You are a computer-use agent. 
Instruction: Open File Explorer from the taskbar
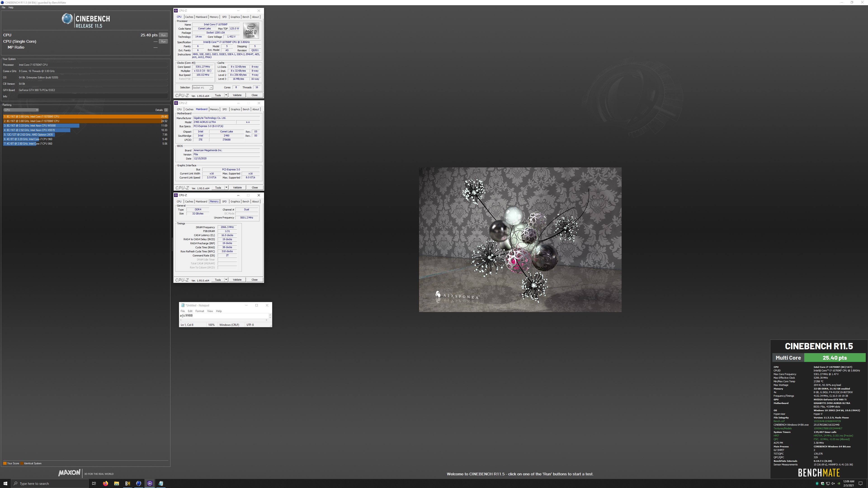117,484
